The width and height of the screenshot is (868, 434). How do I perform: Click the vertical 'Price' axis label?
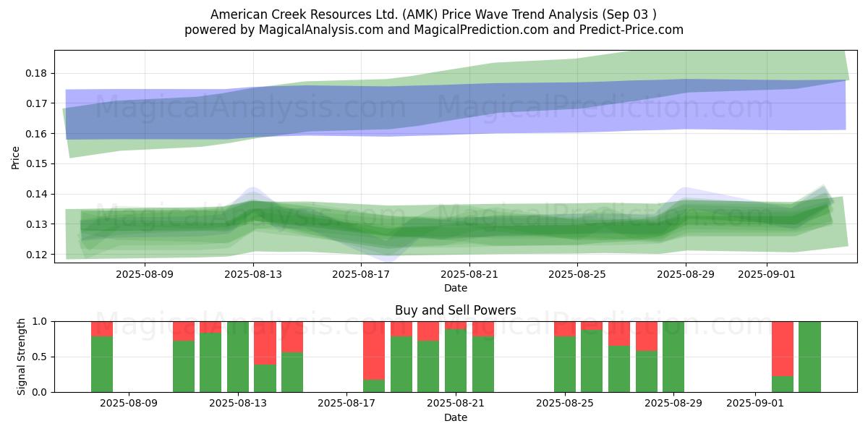pos(15,156)
